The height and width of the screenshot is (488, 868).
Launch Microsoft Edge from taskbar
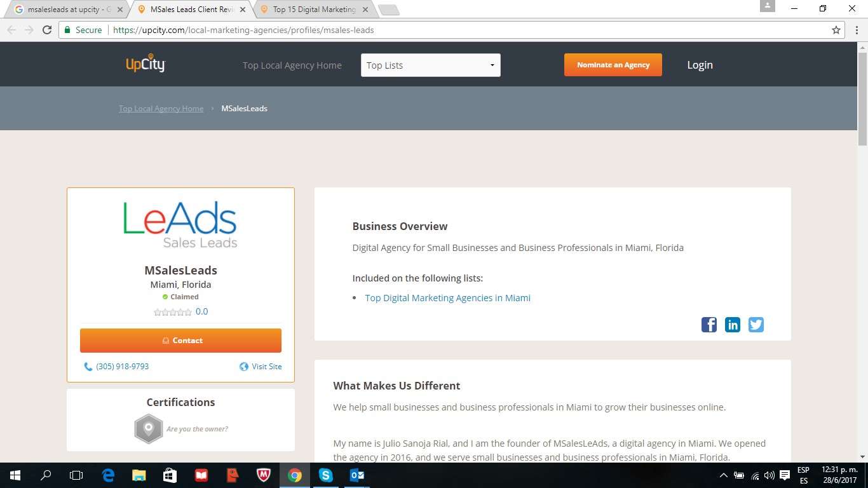108,475
